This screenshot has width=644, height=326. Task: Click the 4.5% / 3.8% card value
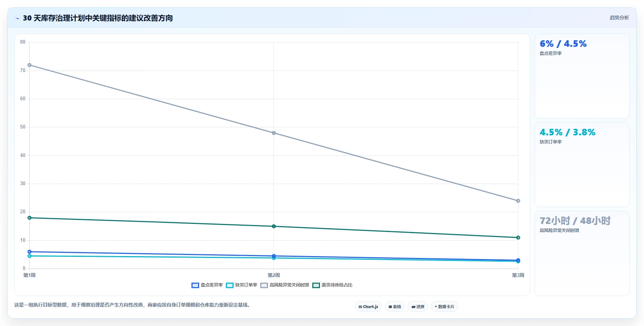(567, 132)
